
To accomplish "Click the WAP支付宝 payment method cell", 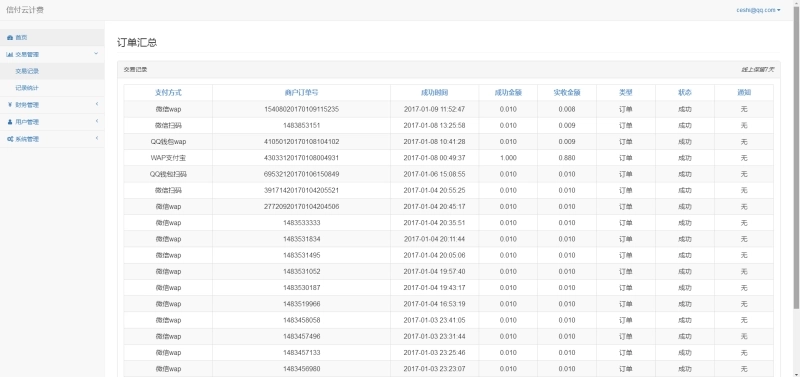I will [168, 158].
